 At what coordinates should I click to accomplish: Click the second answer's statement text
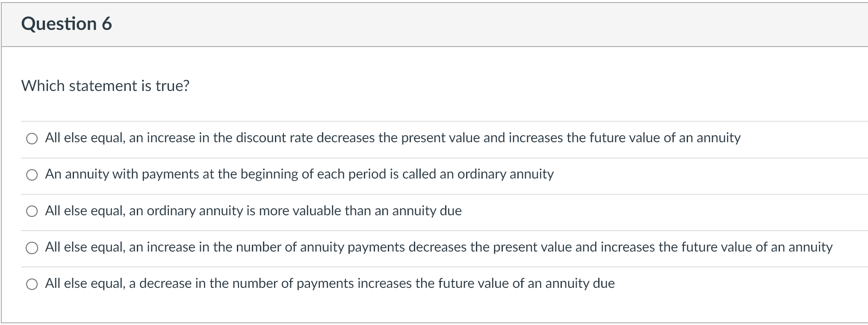[x=299, y=174]
